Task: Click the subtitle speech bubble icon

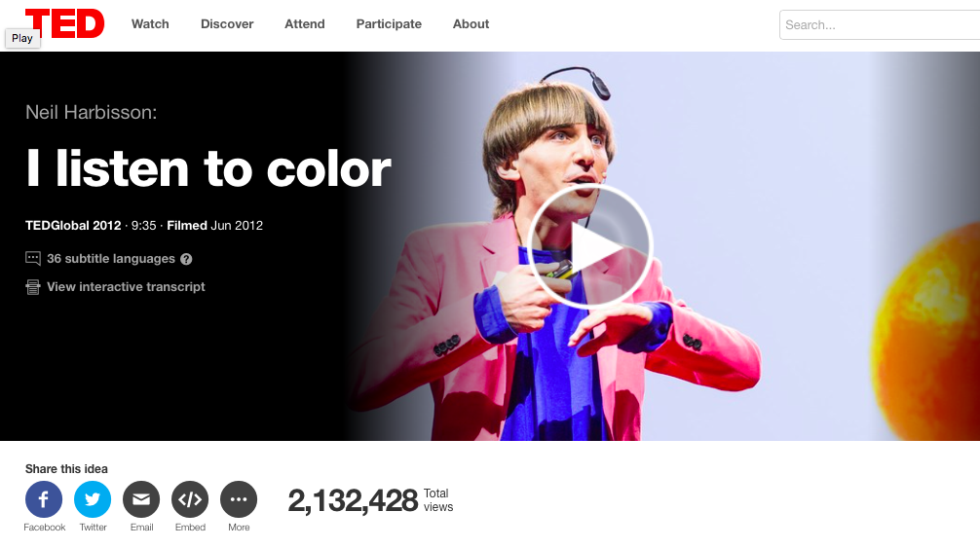Action: tap(33, 258)
